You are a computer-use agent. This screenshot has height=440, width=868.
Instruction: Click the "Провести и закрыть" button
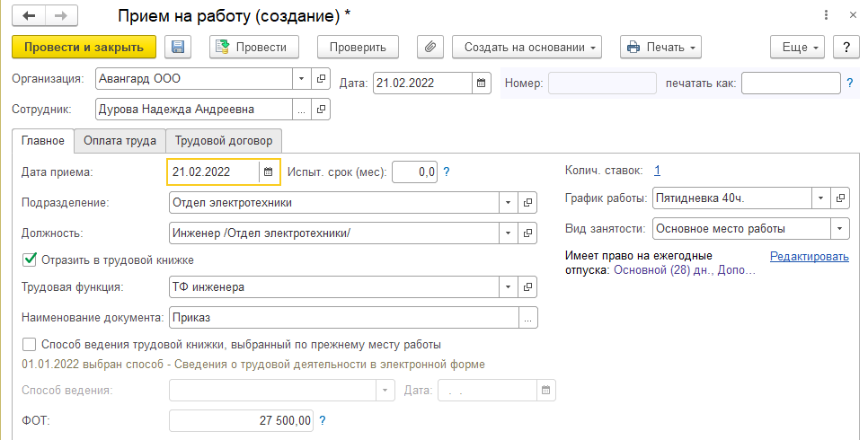[x=84, y=48]
